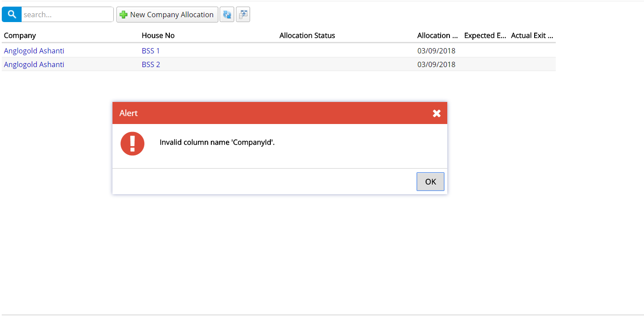The width and height of the screenshot is (644, 316).
Task: Click the New Company Allocation button
Action: click(x=167, y=14)
